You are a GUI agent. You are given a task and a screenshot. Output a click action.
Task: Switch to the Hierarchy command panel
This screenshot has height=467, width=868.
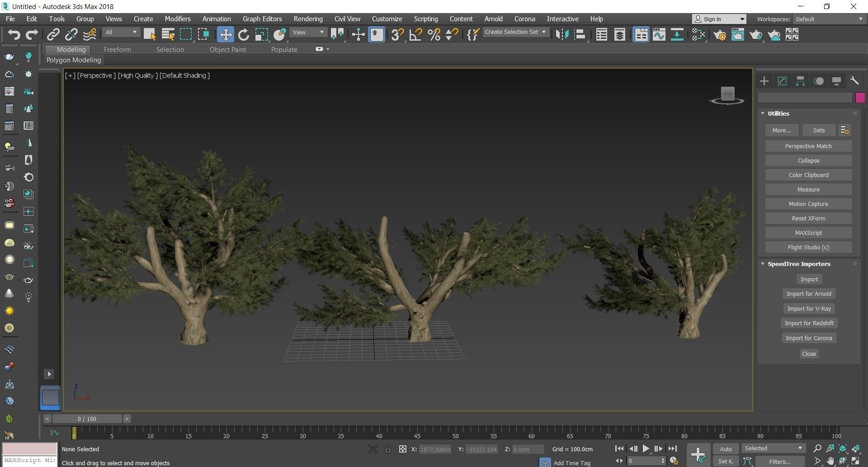800,81
